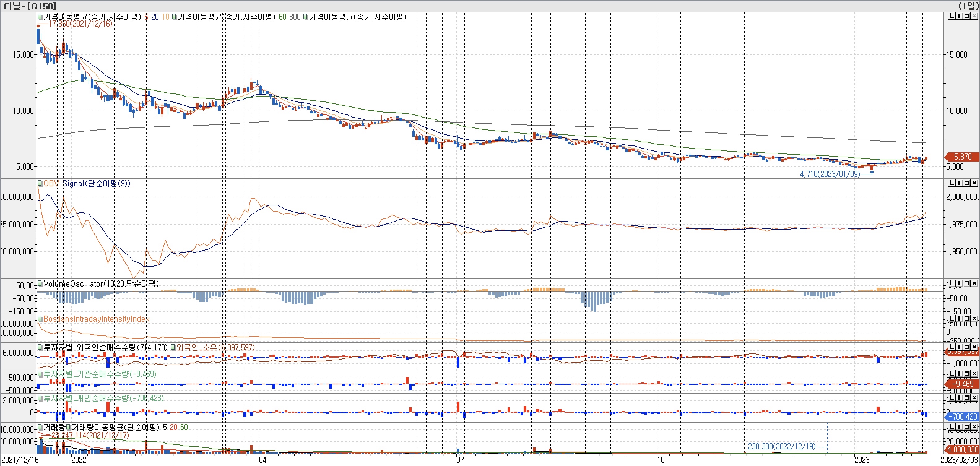This screenshot has height=466, width=980.
Task: Click the 17,350(2021/12/16) high price marker
Action: pos(80,24)
